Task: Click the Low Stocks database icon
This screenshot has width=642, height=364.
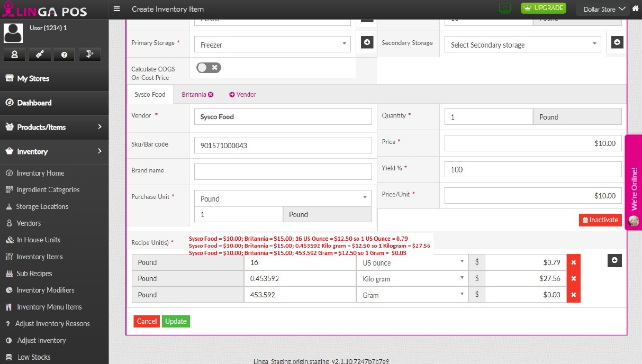Action: point(8,357)
